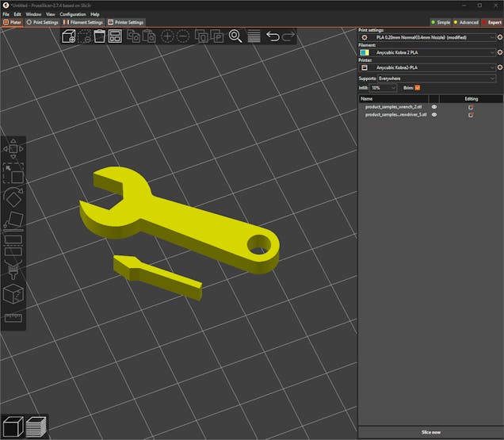Click the Name column header
The height and width of the screenshot is (440, 504).
[x=393, y=99]
